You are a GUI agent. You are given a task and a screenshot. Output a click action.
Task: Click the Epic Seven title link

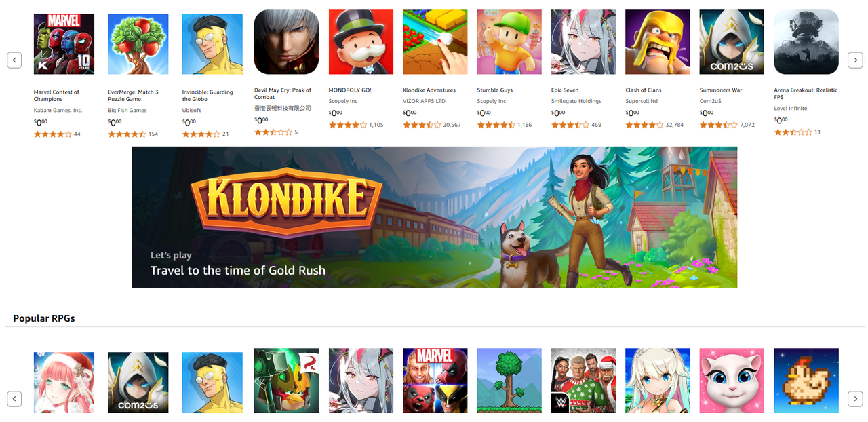click(565, 90)
